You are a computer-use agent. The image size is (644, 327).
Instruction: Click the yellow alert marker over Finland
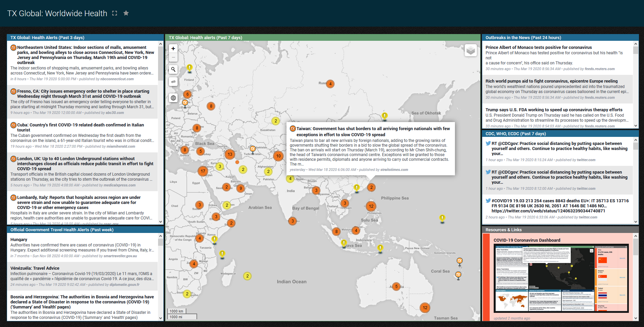click(x=190, y=67)
